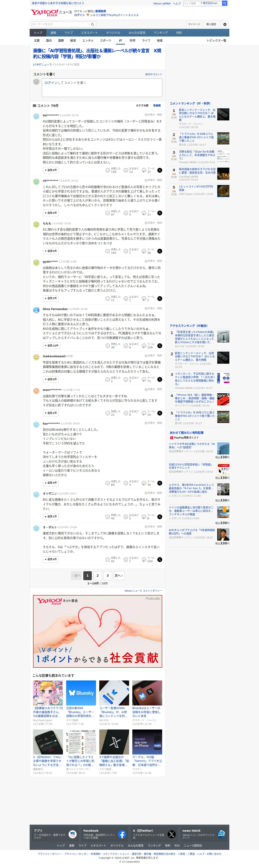Click 共感した icon on gydx***** comment
The image size is (259, 868).
pyautogui.click(x=108, y=299)
